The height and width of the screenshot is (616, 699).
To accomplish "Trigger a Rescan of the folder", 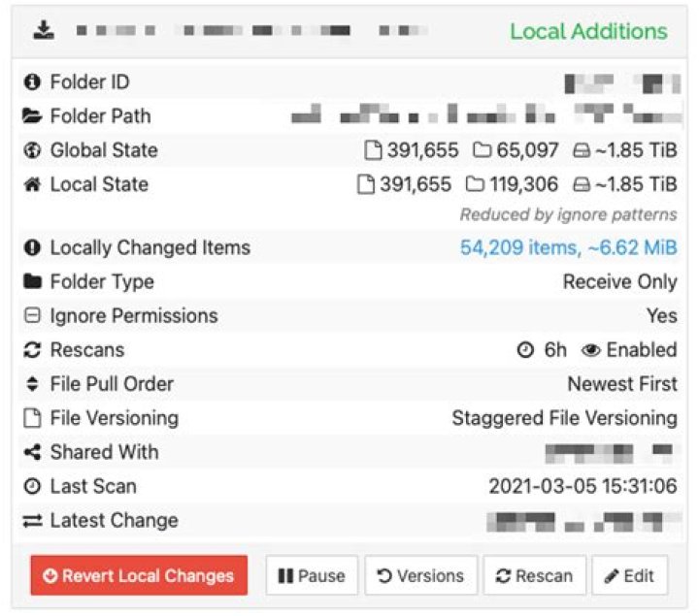I will (x=535, y=575).
